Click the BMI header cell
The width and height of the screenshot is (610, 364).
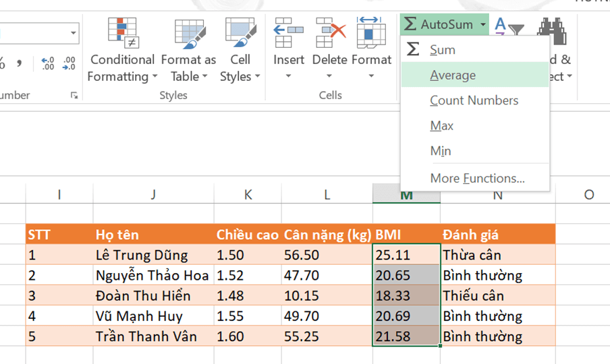406,235
